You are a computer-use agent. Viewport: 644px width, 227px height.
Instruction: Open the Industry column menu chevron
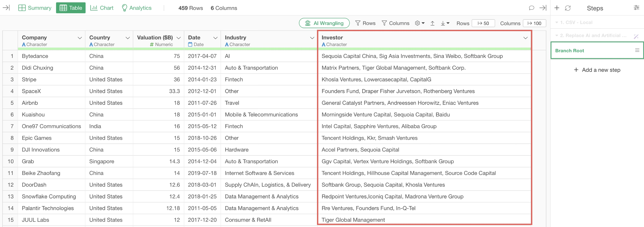tap(312, 38)
